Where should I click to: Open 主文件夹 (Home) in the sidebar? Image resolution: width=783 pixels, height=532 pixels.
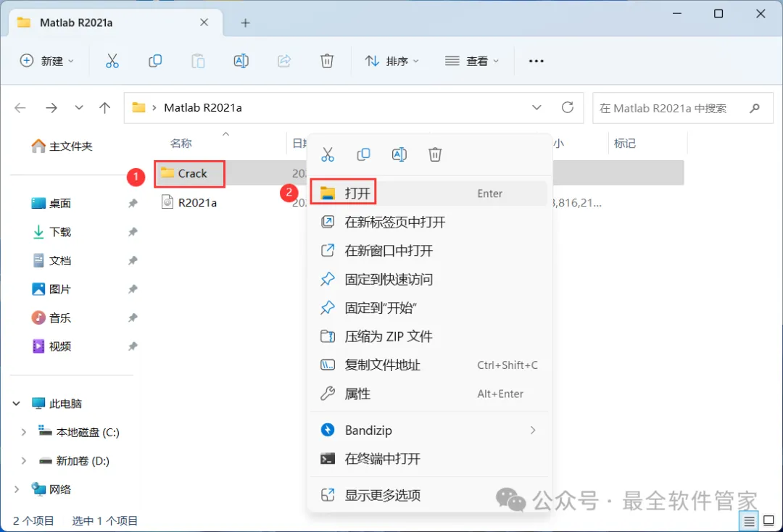[62, 146]
